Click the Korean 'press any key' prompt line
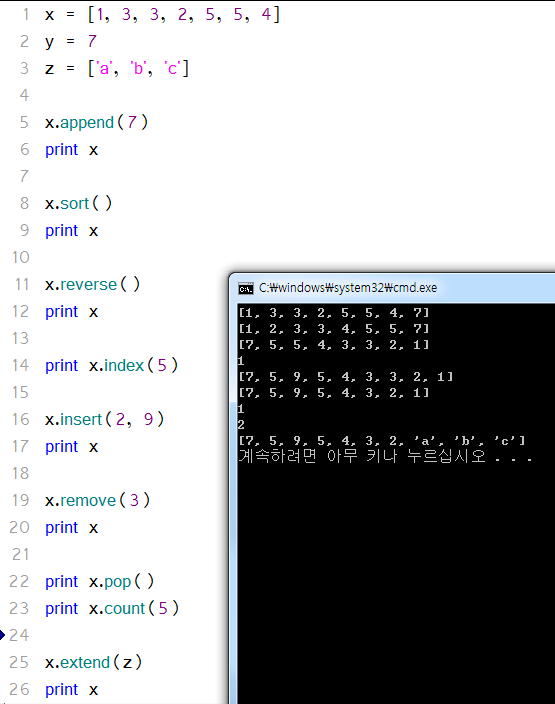This screenshot has height=704, width=555. click(x=385, y=456)
